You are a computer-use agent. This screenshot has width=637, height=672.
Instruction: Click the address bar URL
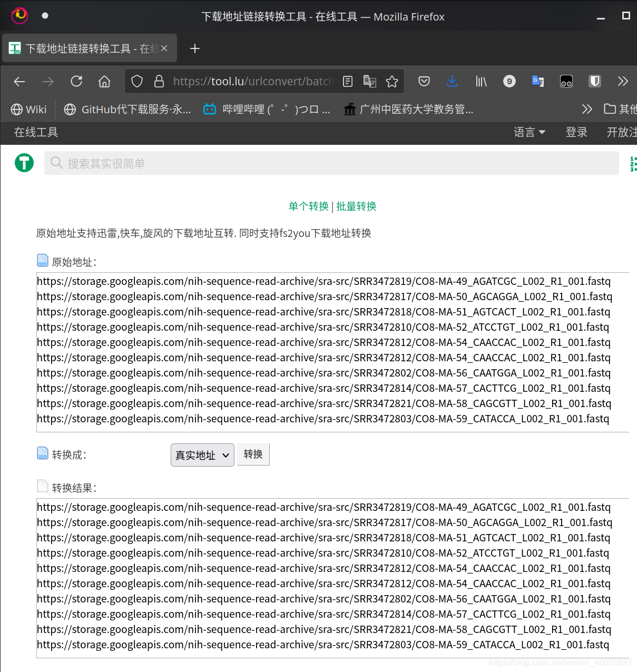click(x=253, y=81)
